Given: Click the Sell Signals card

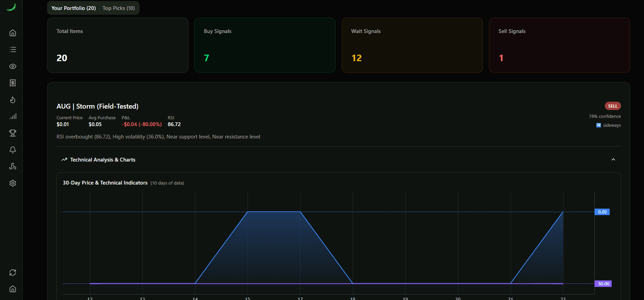Looking at the screenshot, I should (x=559, y=45).
